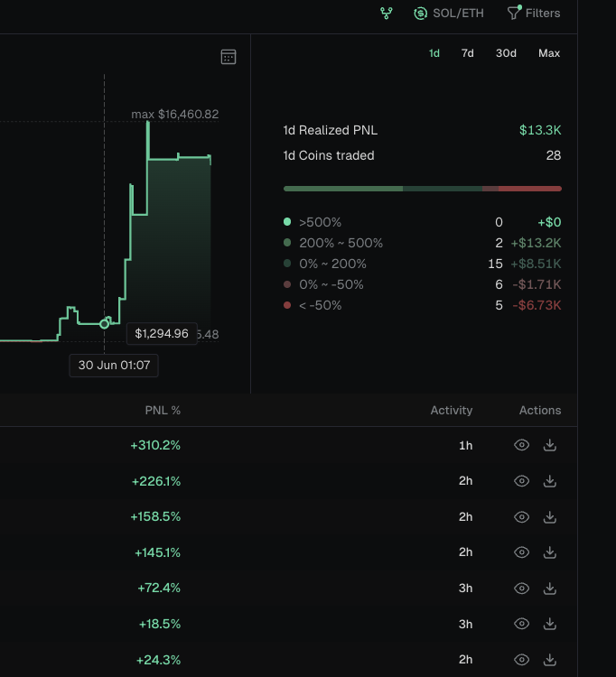Sort by the PNL % column header
616x677 pixels.
pyautogui.click(x=163, y=410)
